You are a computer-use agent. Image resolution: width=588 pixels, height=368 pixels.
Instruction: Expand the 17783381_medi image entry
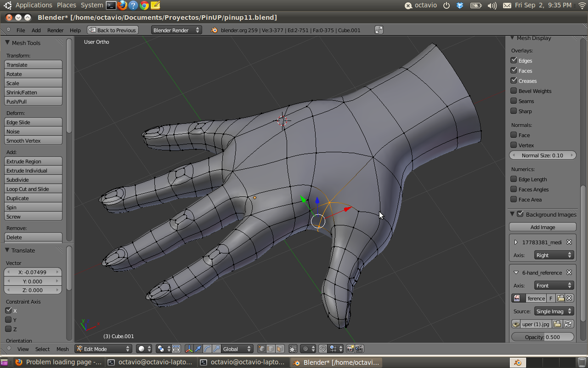[516, 242]
